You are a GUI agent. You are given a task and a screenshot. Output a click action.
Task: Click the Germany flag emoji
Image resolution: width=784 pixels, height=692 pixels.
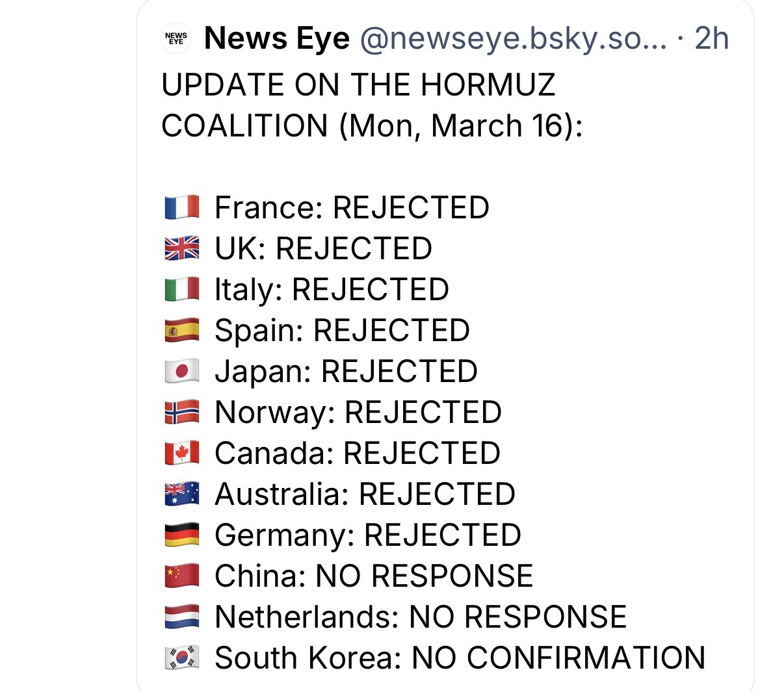pos(182,535)
